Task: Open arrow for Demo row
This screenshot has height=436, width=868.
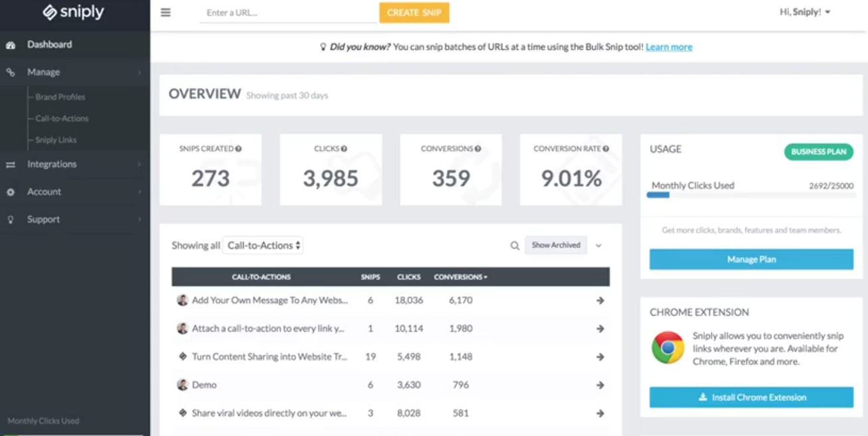Action: click(x=600, y=385)
